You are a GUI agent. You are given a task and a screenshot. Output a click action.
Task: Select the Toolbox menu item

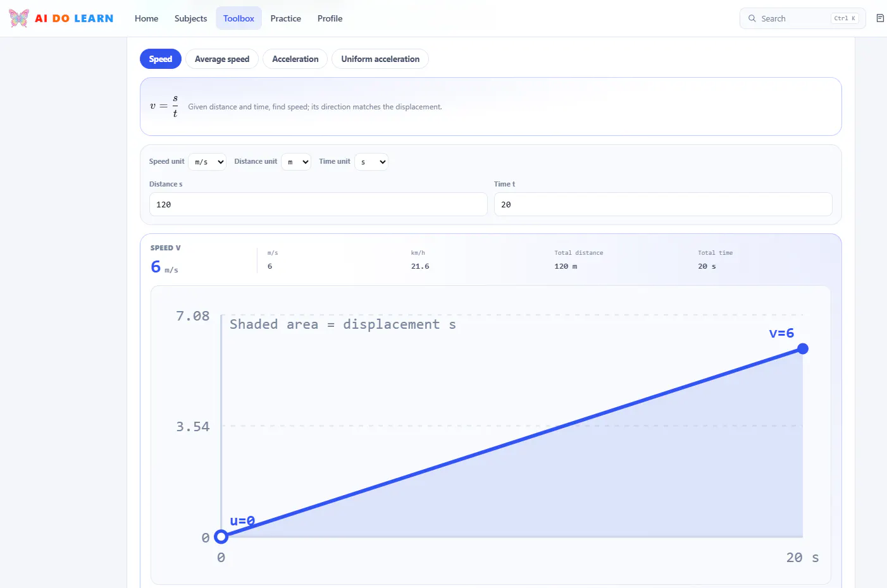(x=239, y=18)
